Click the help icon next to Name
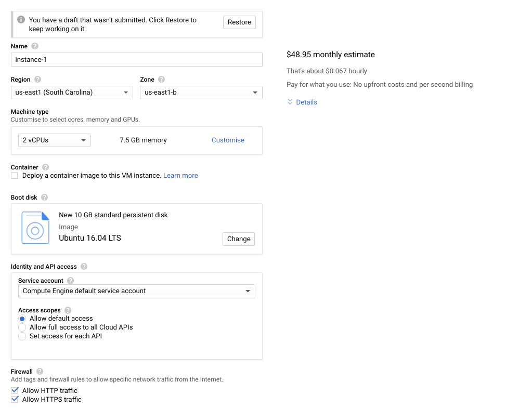This screenshot has height=408, width=532. 34,46
